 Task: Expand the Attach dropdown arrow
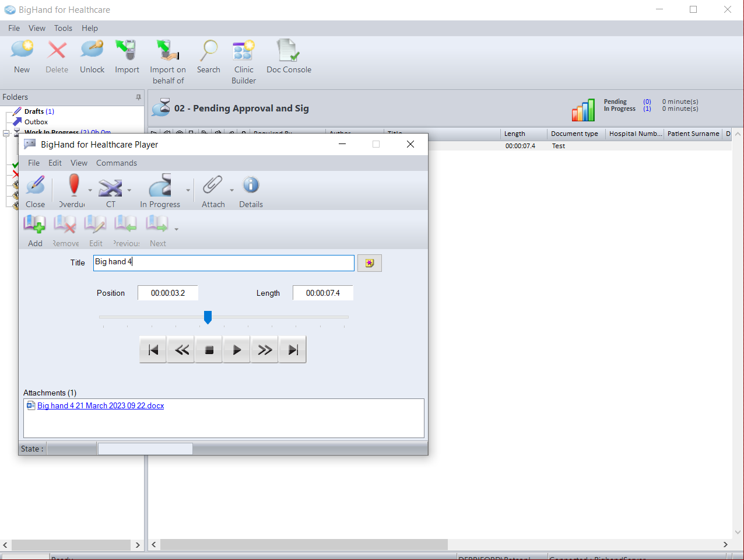click(231, 190)
